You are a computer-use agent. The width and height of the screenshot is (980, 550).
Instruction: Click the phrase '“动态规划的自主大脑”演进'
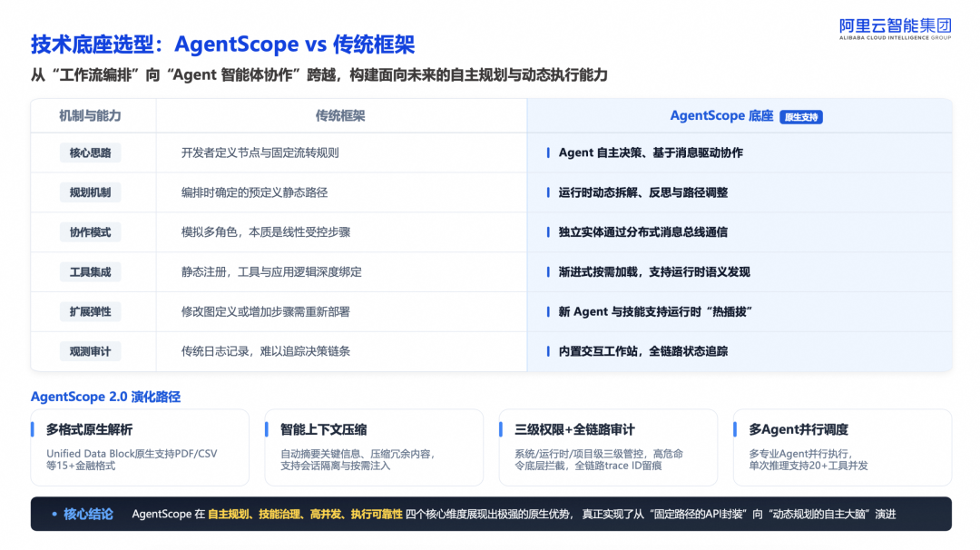(830, 514)
